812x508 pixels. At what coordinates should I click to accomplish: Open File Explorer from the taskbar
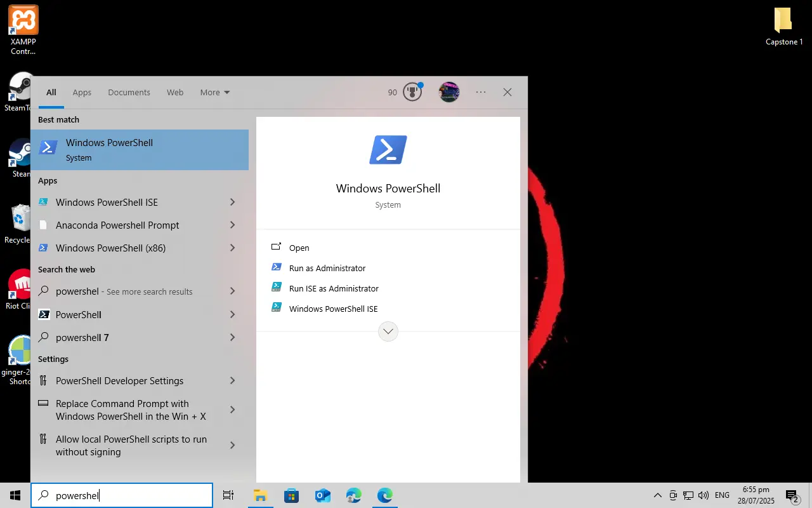[259, 495]
